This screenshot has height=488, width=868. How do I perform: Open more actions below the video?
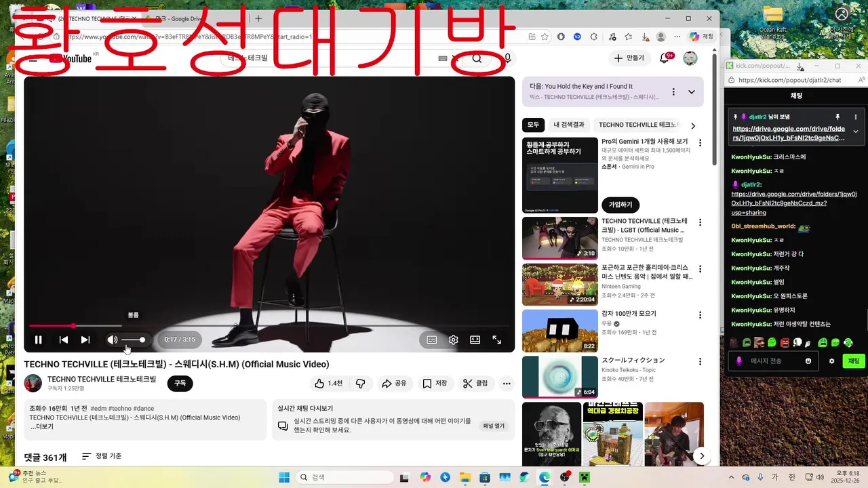click(507, 383)
